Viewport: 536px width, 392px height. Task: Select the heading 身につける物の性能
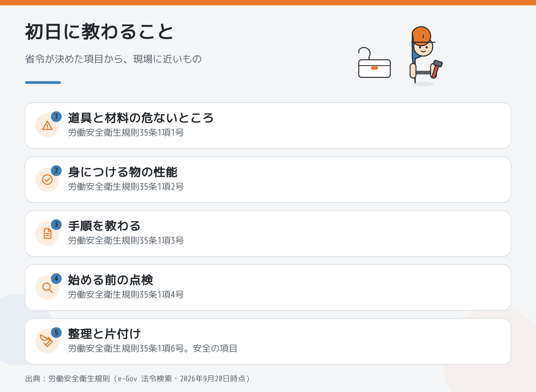tap(123, 172)
